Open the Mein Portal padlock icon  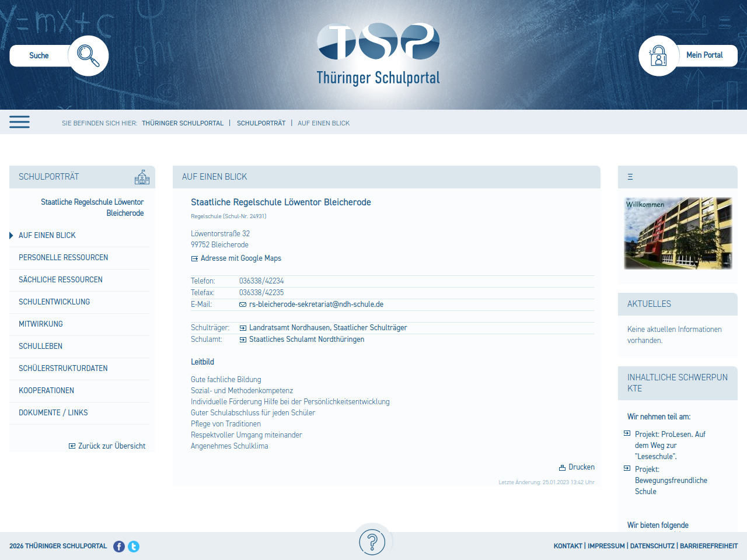658,56
